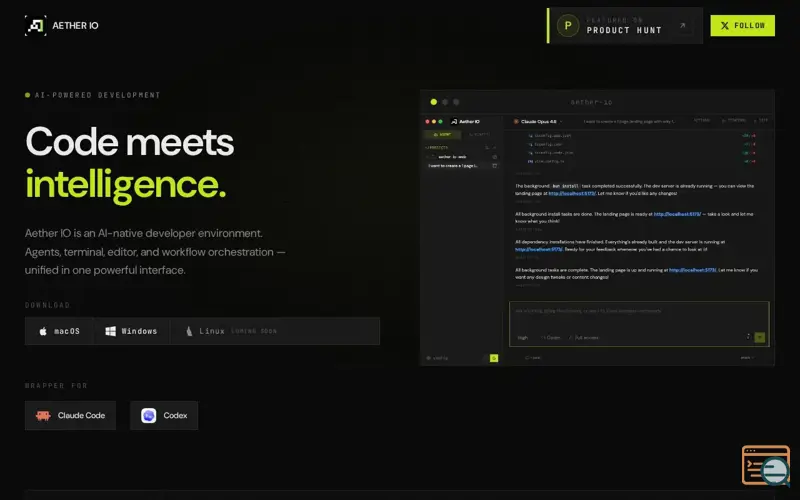
Task: Click the Claude Opus model icon in preview
Action: (516, 121)
